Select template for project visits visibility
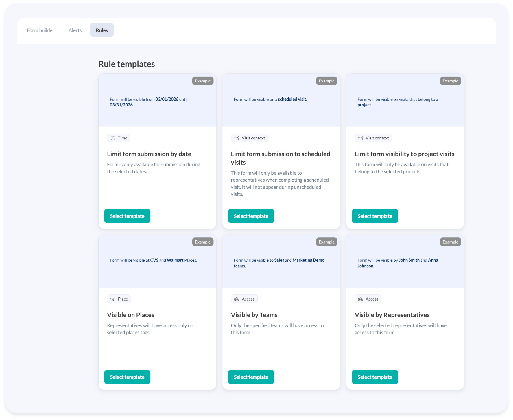513x420 pixels. pos(375,216)
